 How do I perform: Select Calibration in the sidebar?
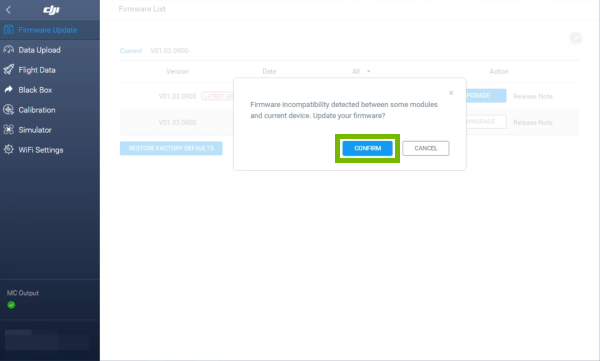click(50, 109)
